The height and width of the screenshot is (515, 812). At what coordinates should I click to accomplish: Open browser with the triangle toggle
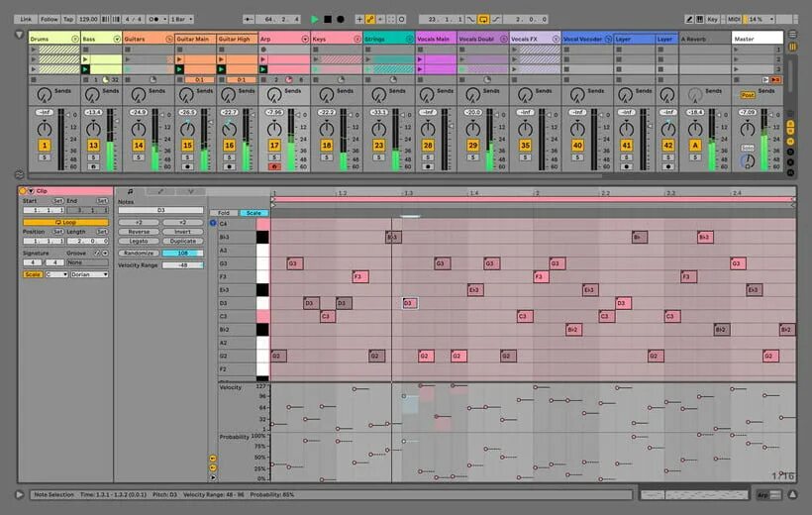tap(19, 36)
